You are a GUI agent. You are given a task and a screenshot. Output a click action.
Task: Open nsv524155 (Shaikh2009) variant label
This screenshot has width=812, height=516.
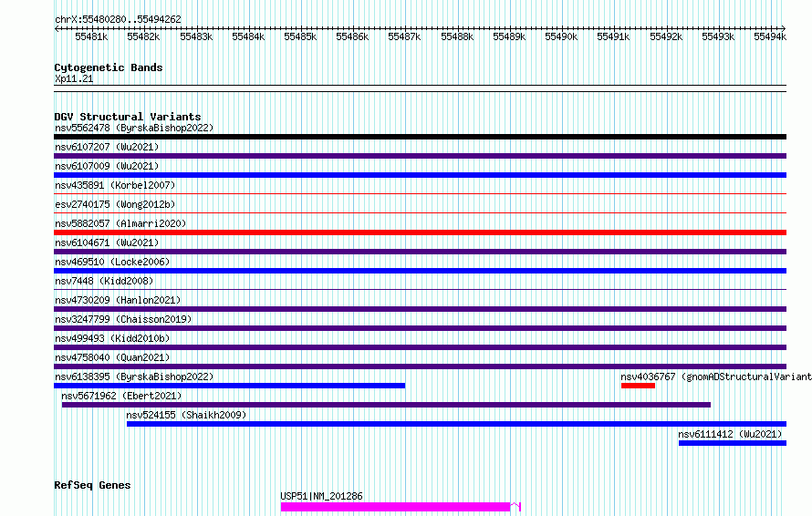[x=186, y=415]
